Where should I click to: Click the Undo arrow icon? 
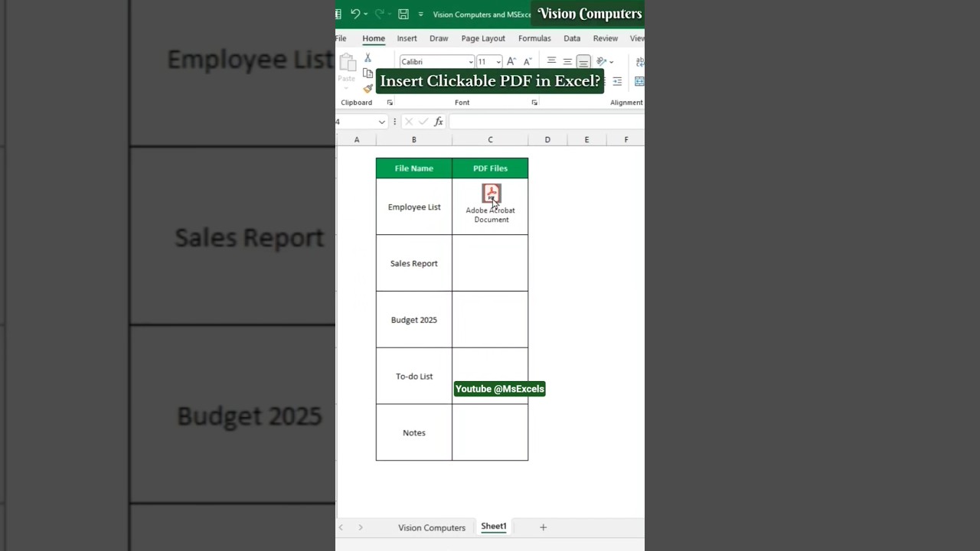[354, 14]
